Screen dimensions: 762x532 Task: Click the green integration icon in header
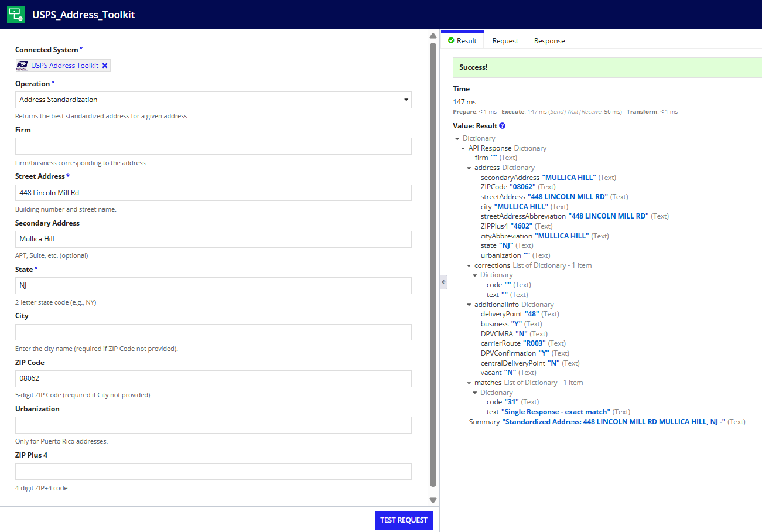(16, 15)
